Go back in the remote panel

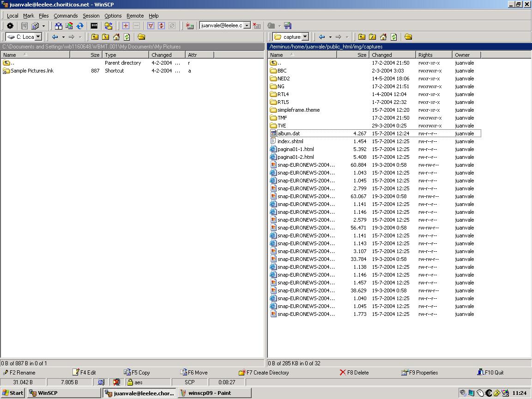click(322, 37)
